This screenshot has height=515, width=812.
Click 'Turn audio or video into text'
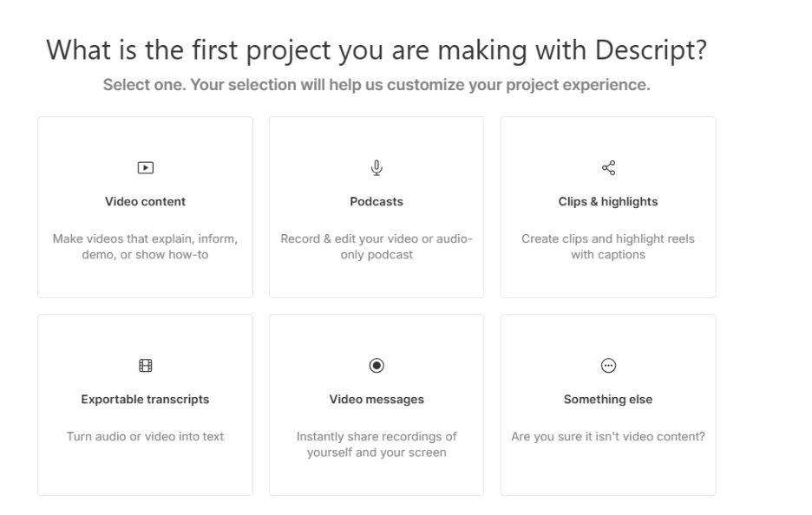point(145,436)
